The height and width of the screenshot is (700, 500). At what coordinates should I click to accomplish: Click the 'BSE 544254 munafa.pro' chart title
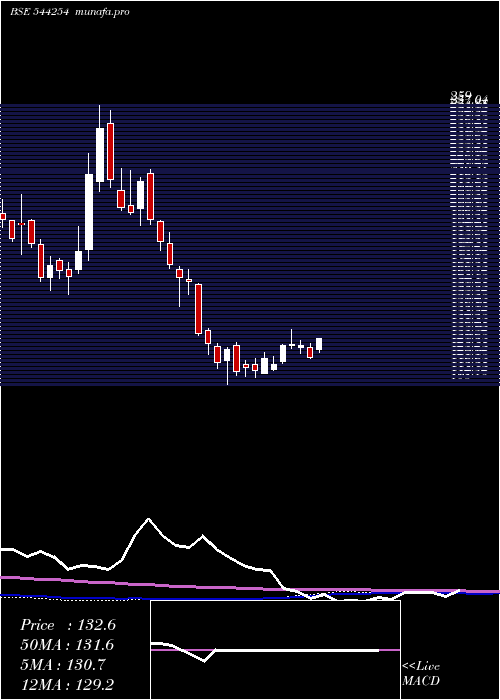point(70,12)
